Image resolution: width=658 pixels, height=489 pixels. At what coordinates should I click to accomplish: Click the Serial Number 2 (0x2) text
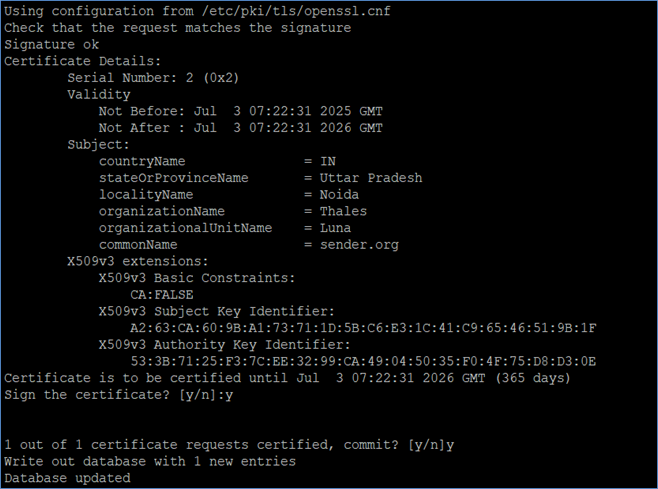pos(153,78)
